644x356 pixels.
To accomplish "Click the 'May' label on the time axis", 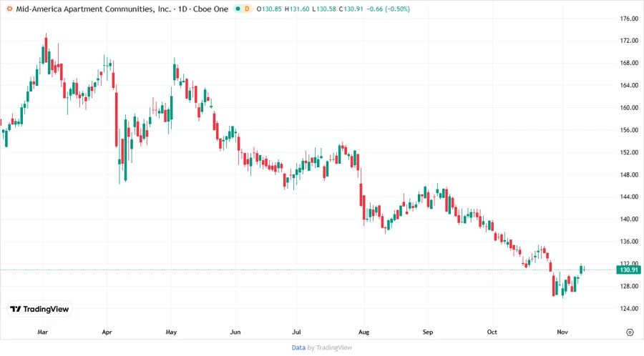I will [x=171, y=332].
